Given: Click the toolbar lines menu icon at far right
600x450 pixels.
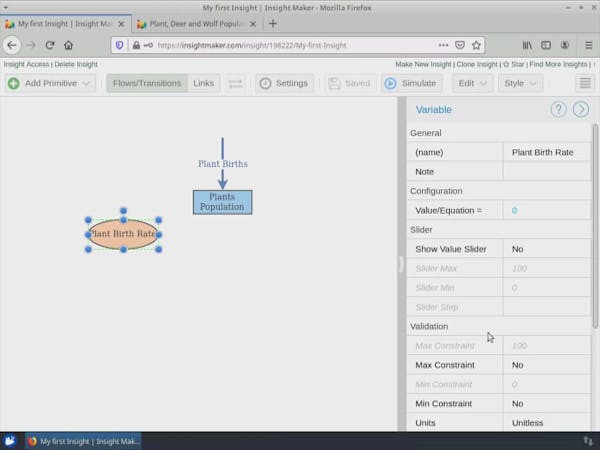Looking at the screenshot, I should pos(585,83).
